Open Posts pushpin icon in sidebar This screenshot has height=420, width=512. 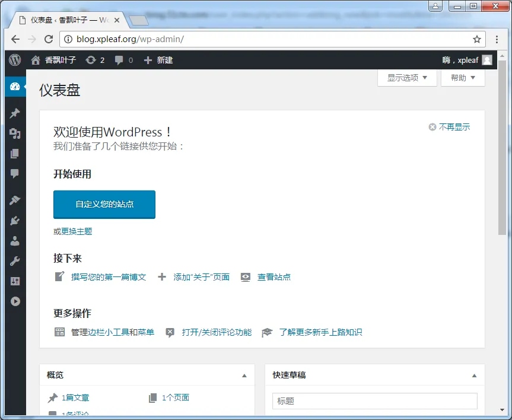[15, 113]
